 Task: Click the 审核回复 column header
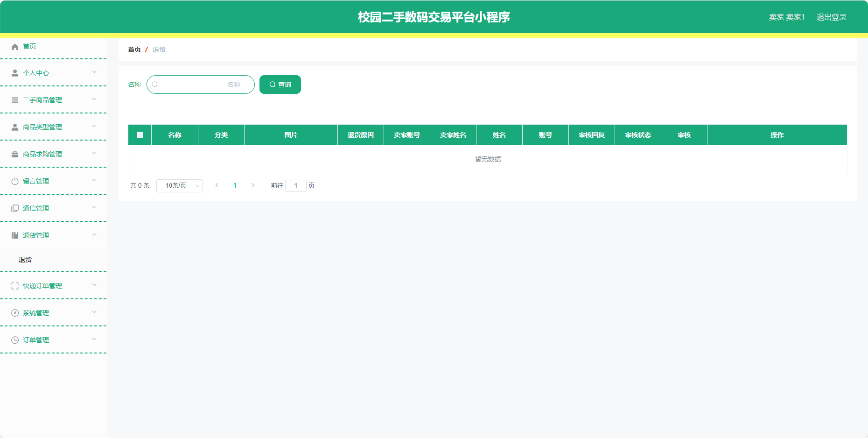coord(592,135)
